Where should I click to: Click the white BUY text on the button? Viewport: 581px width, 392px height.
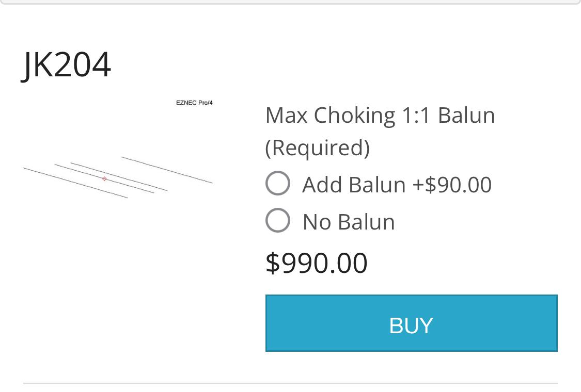tap(411, 325)
